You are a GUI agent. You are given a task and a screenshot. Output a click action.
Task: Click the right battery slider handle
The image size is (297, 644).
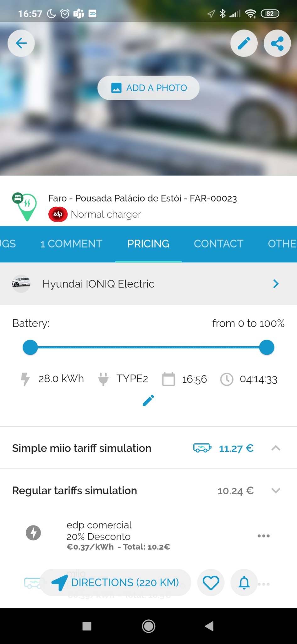pos(267,347)
